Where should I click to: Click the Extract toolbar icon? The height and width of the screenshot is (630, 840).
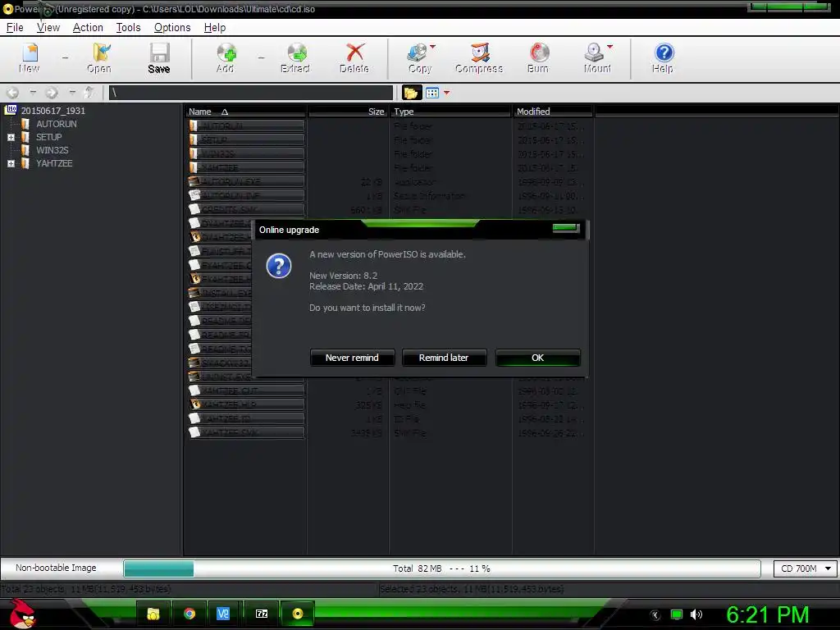(x=295, y=58)
